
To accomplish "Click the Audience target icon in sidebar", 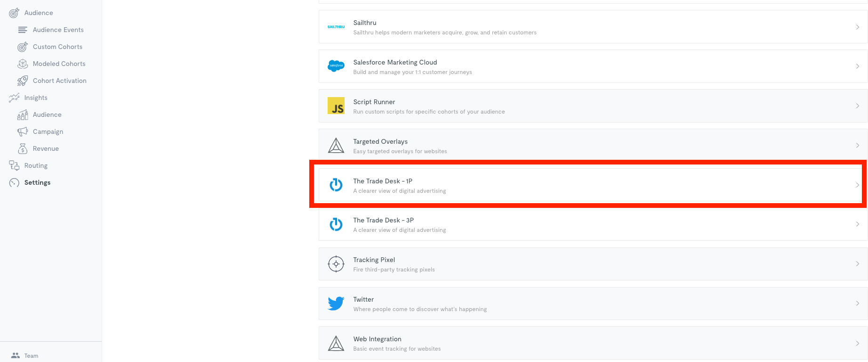I will pos(14,13).
